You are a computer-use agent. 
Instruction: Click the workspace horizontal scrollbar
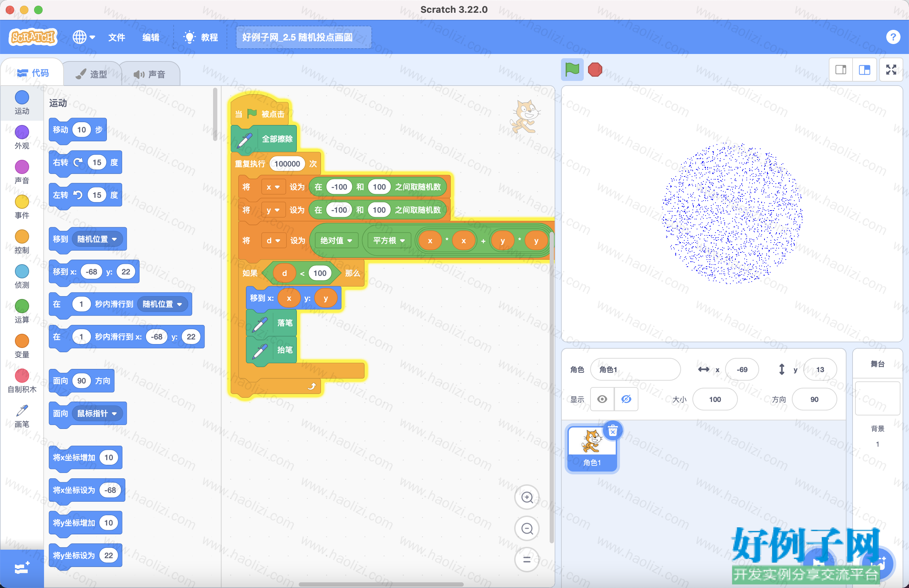[x=381, y=584]
